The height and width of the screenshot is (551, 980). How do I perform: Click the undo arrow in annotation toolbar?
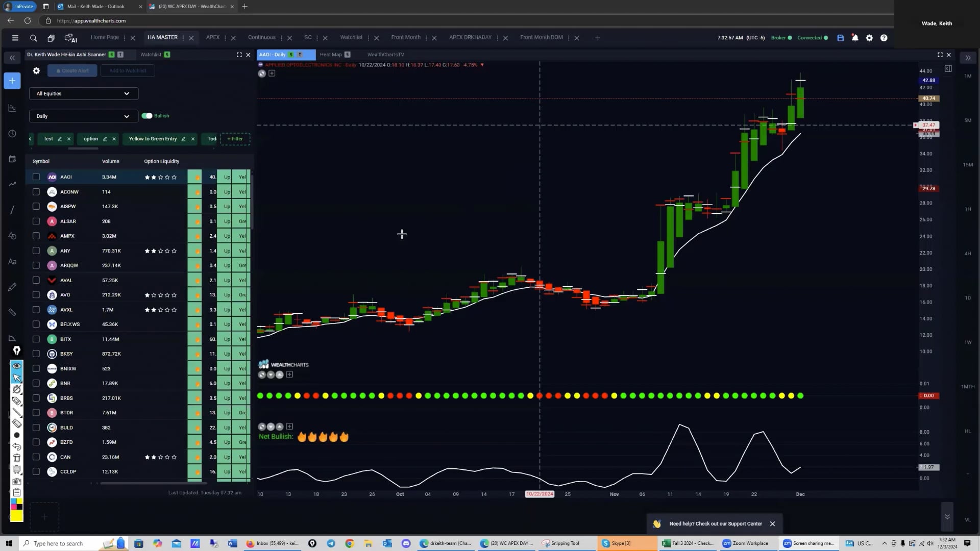pos(16,446)
